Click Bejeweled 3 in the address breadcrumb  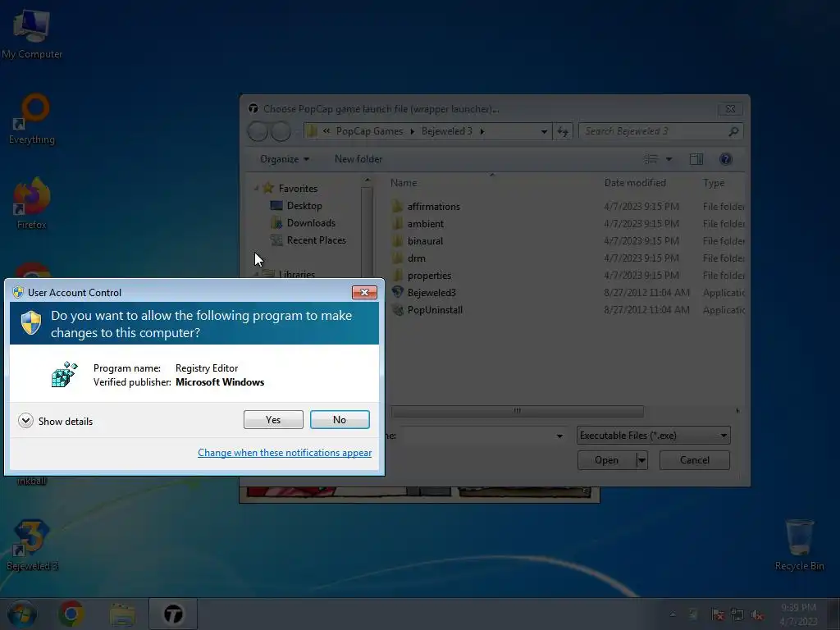[447, 131]
